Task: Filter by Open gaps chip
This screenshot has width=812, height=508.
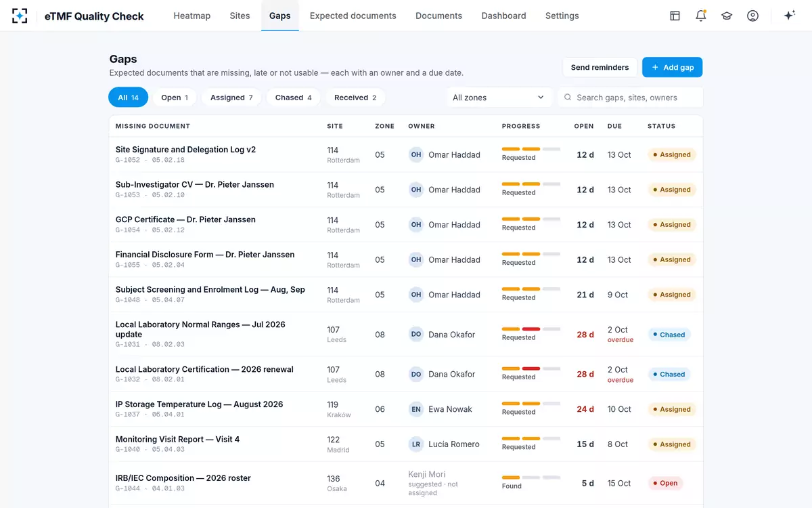Action: (x=175, y=98)
